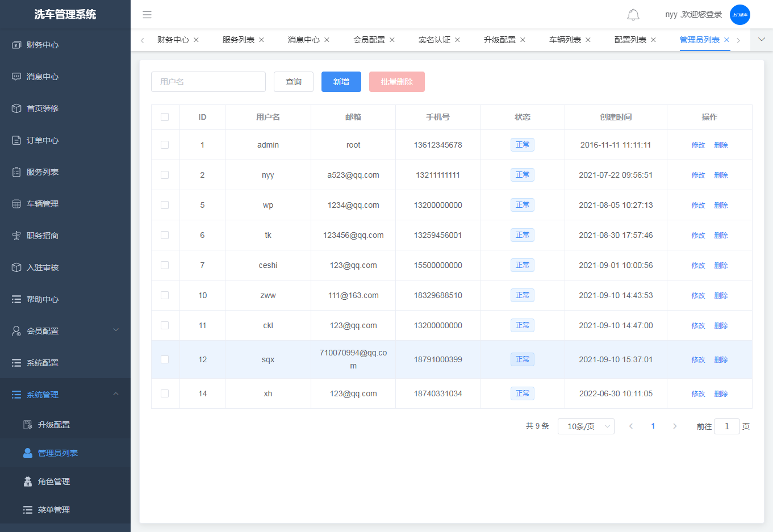773x532 pixels.
Task: Close the 服务列表 tab
Action: pyautogui.click(x=261, y=40)
